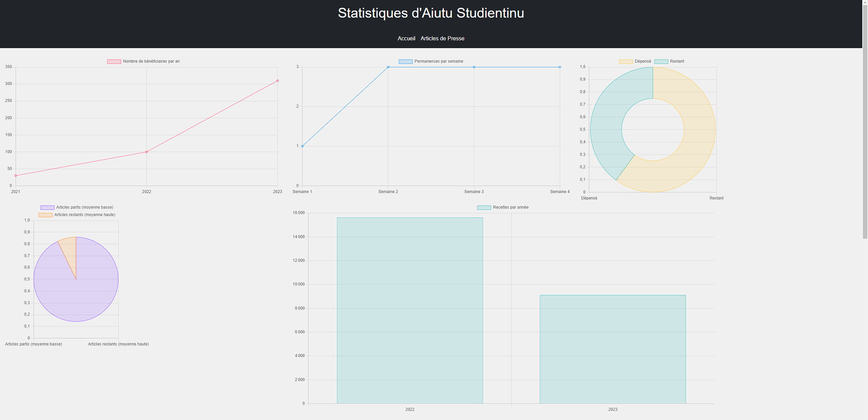Click the yellow Dépensé doughnut segment

pyautogui.click(x=698, y=135)
